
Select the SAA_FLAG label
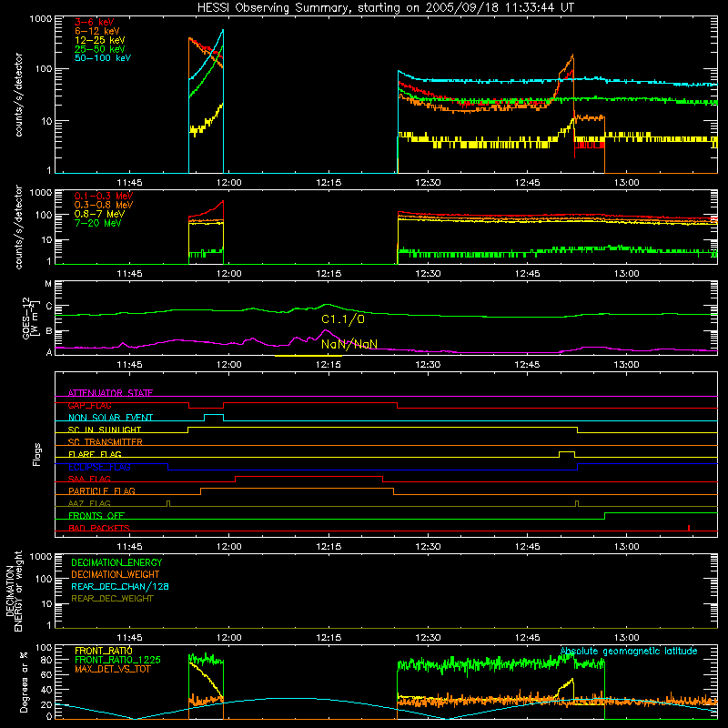coord(89,479)
